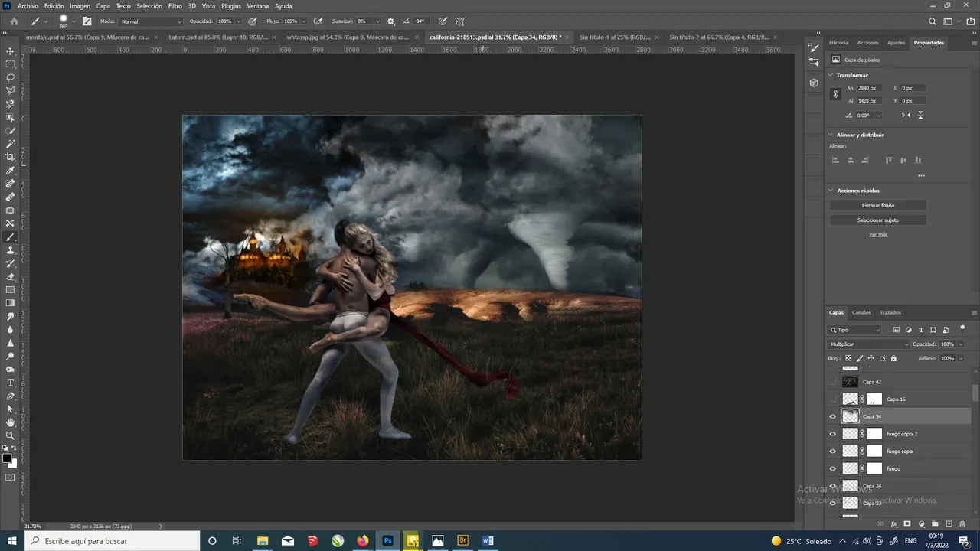Screen dimensions: 980x551
Task: Open the Flujo percentage dropdown
Action: pyautogui.click(x=302, y=21)
